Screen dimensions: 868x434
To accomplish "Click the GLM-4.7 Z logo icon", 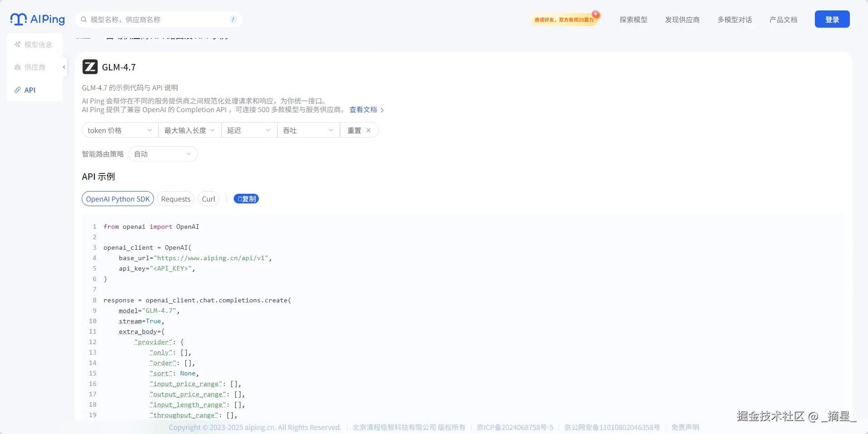I will point(90,67).
